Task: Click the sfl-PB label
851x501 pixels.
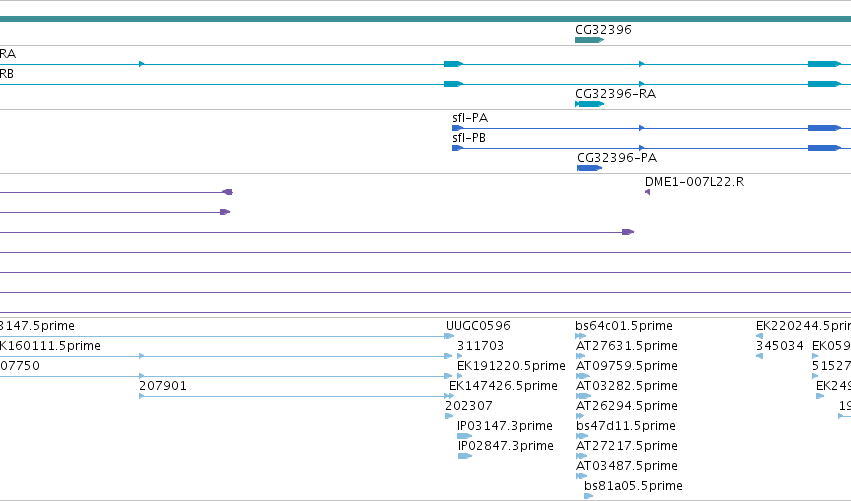Action: tap(469, 138)
